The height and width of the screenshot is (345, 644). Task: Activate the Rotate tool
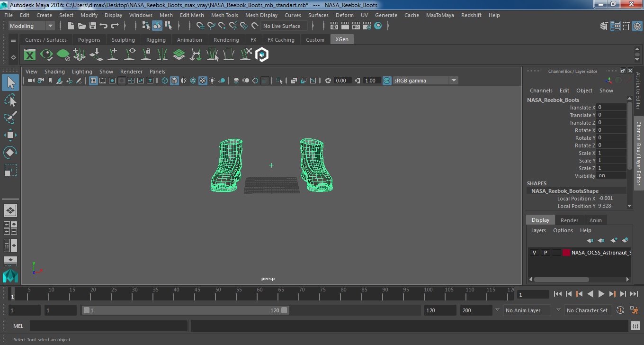click(x=10, y=153)
